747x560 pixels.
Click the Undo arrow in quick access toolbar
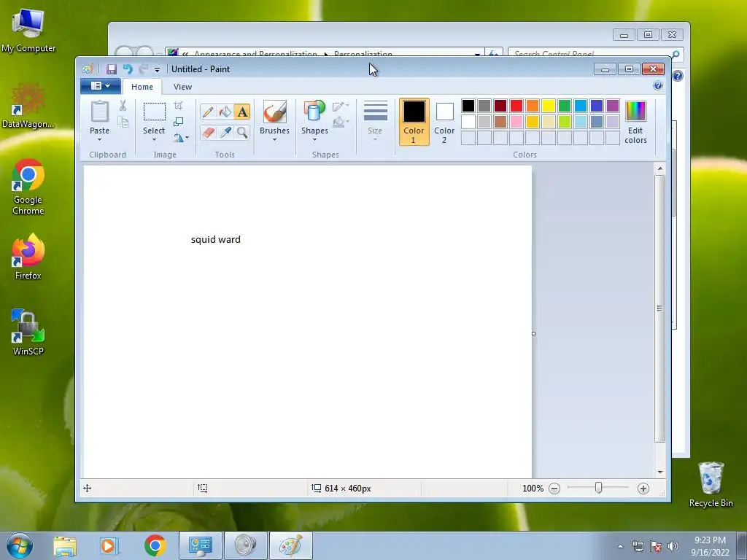(128, 69)
